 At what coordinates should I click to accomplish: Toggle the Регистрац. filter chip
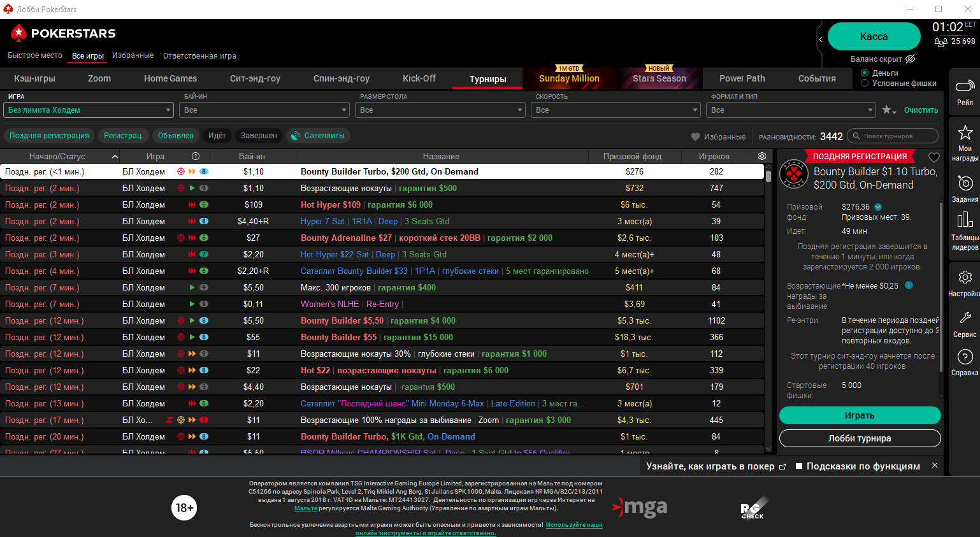[124, 136]
